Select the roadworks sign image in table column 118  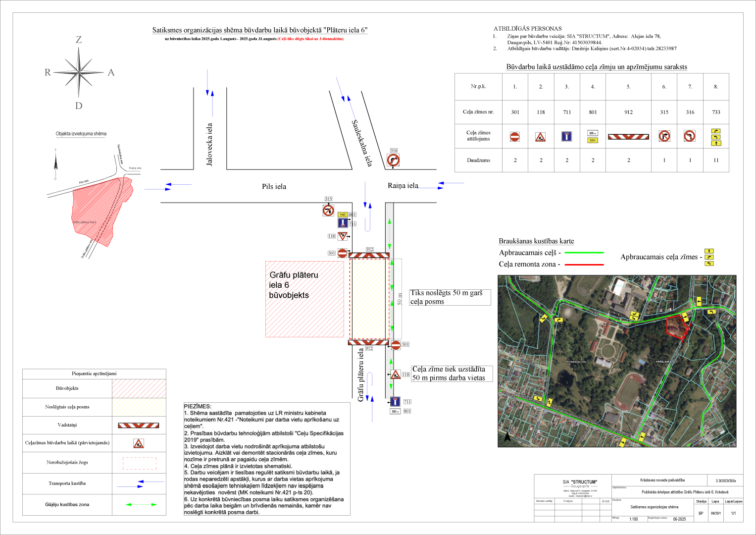click(x=541, y=137)
